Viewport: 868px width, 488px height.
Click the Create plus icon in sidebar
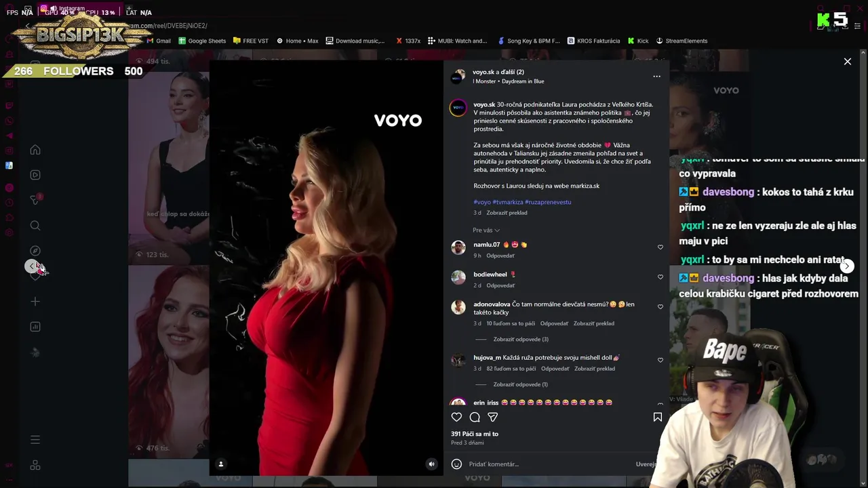click(x=35, y=302)
